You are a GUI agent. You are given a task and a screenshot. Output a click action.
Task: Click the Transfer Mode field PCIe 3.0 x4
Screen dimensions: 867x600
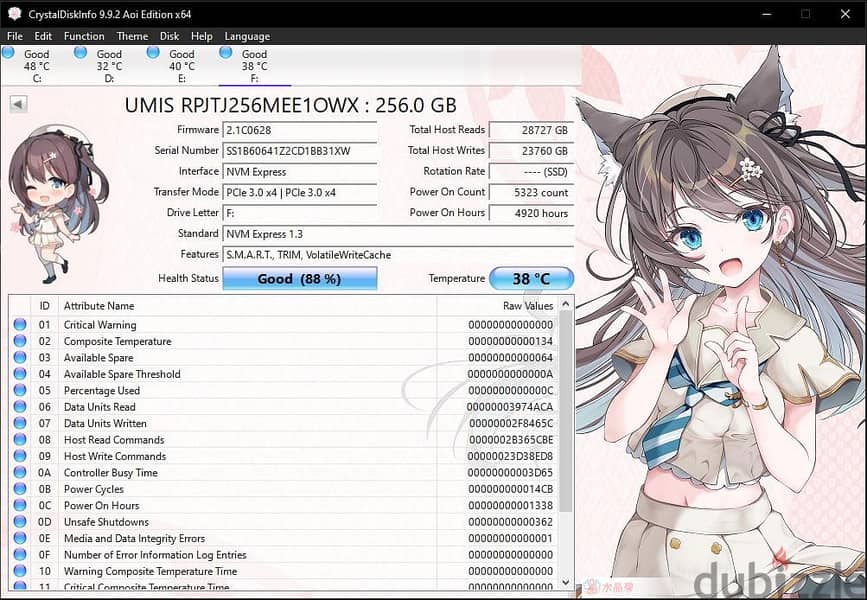(x=300, y=192)
